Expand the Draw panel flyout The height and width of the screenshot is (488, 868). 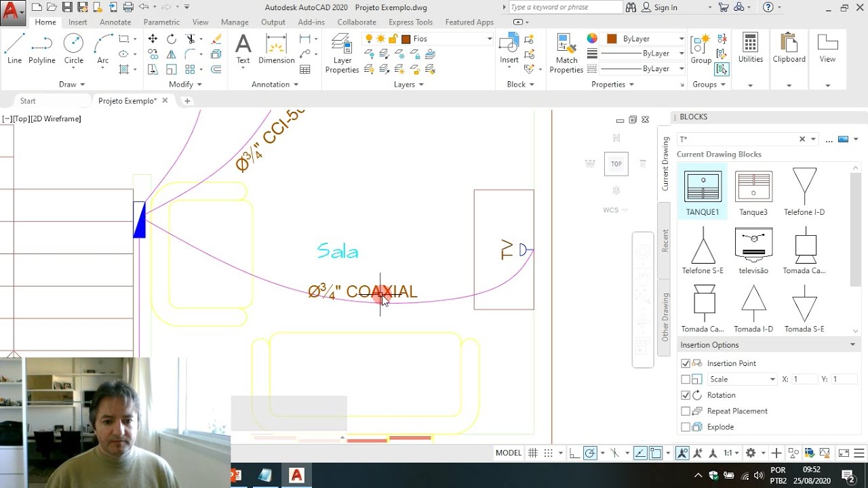(72, 85)
